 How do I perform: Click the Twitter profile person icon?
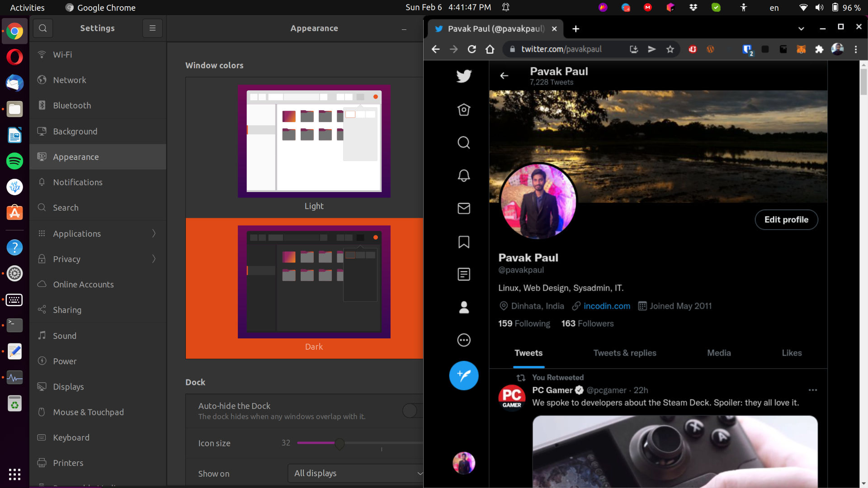tap(464, 307)
